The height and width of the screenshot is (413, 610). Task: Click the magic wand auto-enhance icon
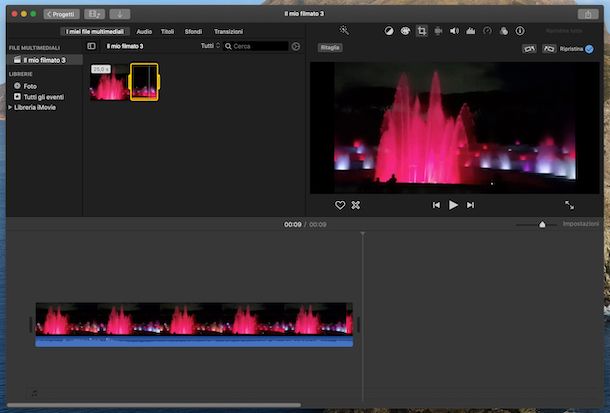[x=344, y=30]
